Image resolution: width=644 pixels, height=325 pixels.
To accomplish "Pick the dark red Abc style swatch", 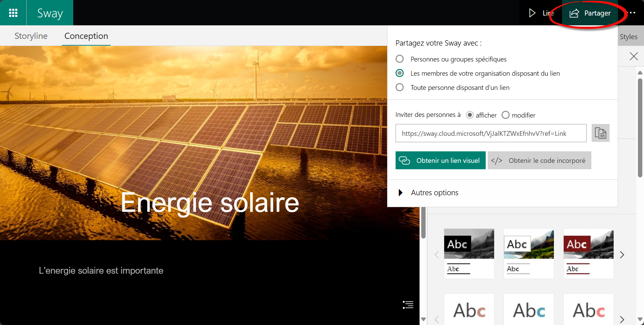I will pyautogui.click(x=588, y=253).
